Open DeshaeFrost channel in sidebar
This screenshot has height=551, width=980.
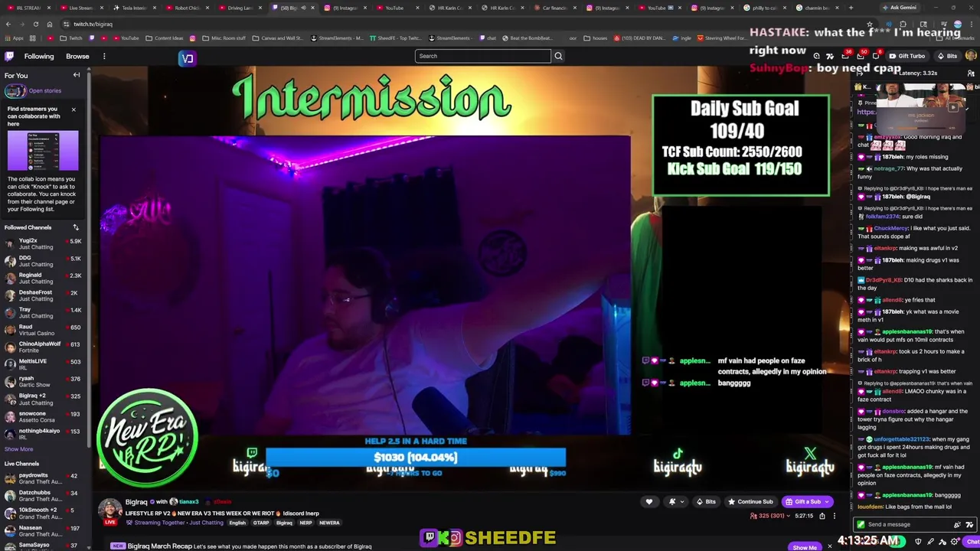pos(44,295)
